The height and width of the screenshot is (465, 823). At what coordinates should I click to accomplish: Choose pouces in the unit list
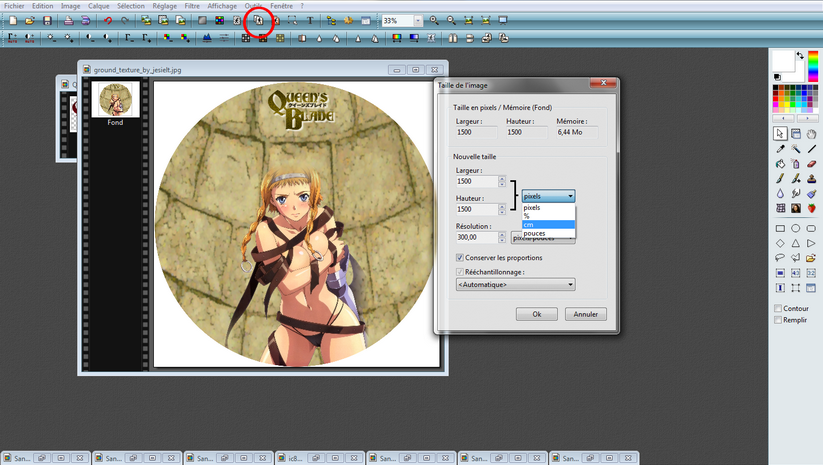(548, 233)
